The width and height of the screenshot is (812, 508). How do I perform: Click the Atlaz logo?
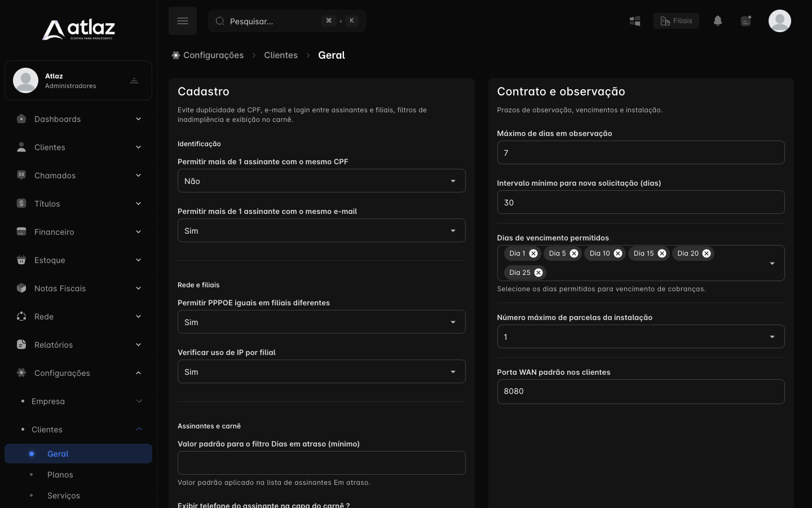click(78, 30)
